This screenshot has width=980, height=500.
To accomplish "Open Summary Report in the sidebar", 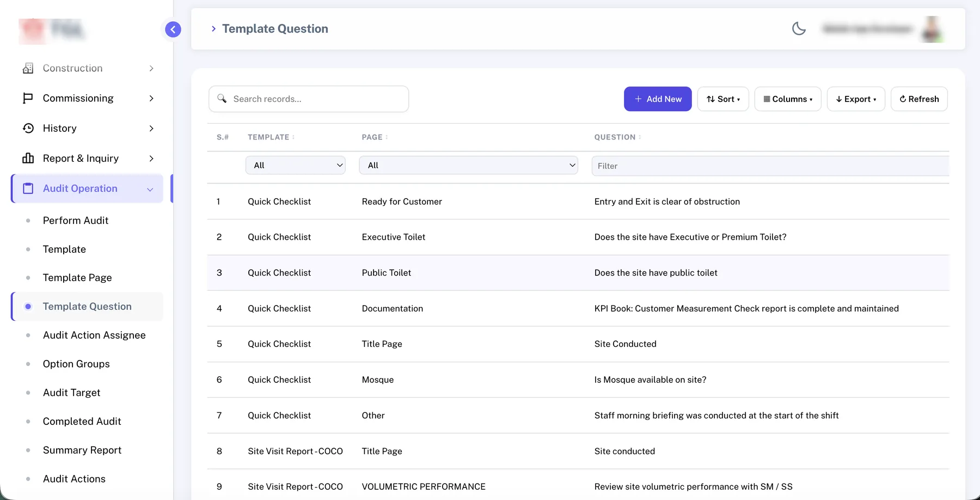I will 82,450.
